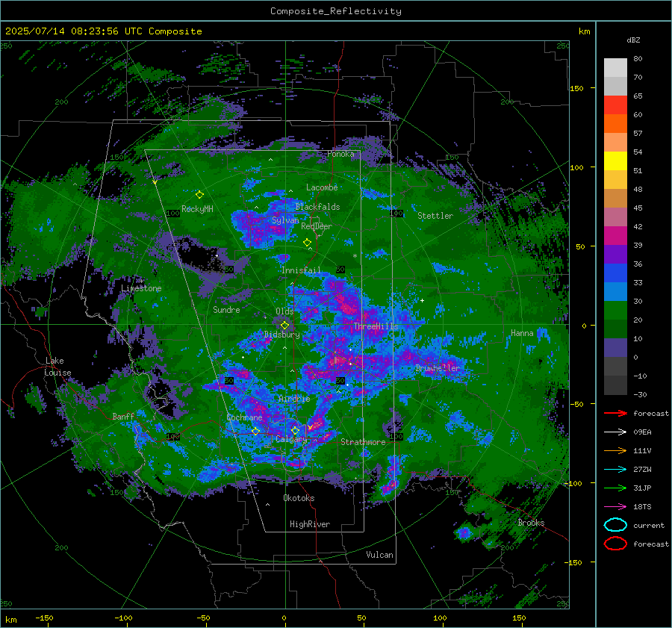Click the Lake Louise label
This screenshot has height=628, width=672.
pos(57,367)
